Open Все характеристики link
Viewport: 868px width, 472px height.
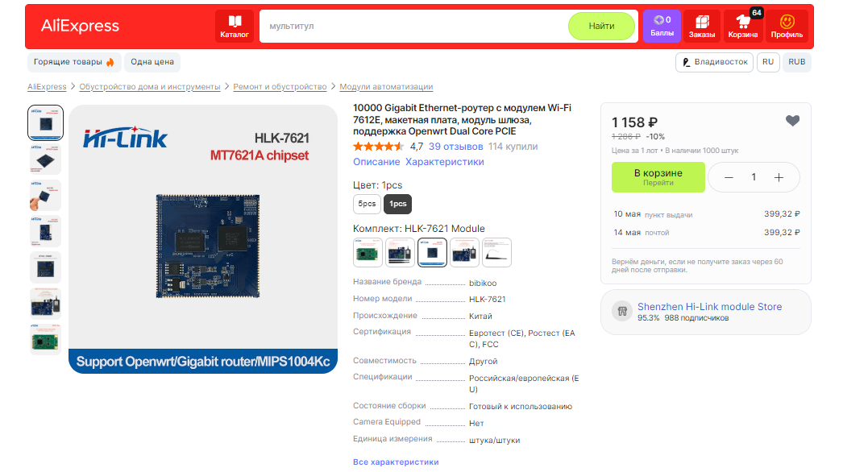click(x=396, y=462)
